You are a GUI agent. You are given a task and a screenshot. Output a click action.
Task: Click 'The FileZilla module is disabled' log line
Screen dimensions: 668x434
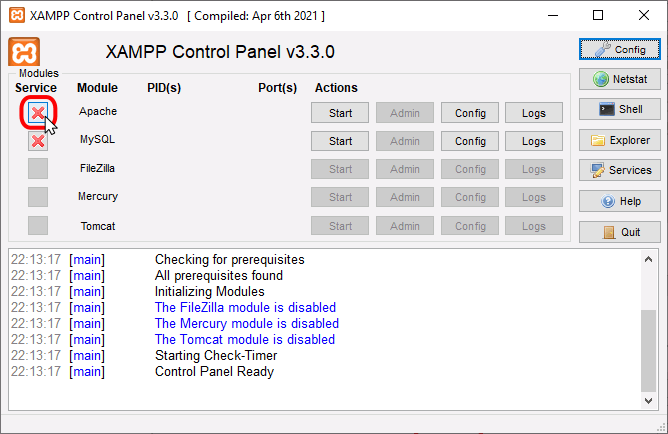[x=245, y=308]
